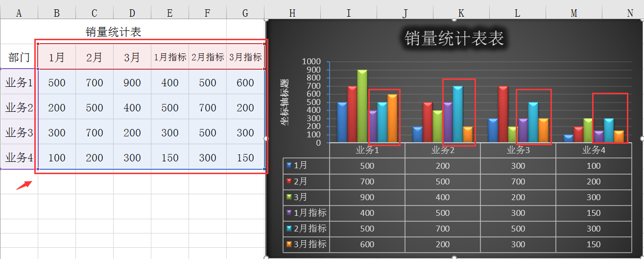Click chart data table value 900 for 业务1
This screenshot has height=259, width=644.
point(367,197)
